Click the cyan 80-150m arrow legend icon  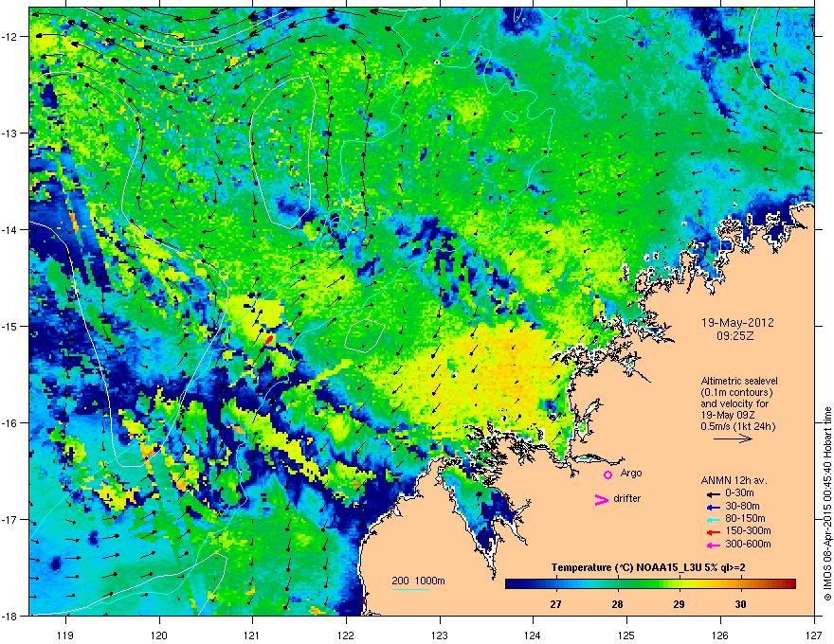click(x=713, y=519)
